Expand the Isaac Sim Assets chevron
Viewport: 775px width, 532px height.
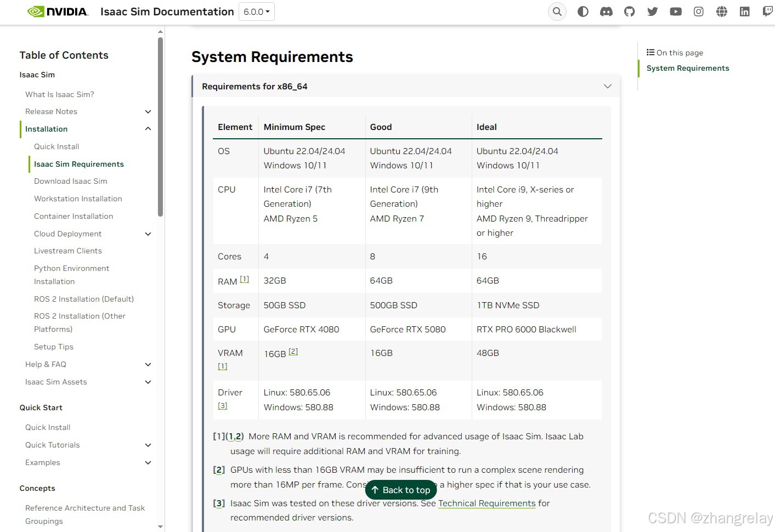[x=148, y=382]
